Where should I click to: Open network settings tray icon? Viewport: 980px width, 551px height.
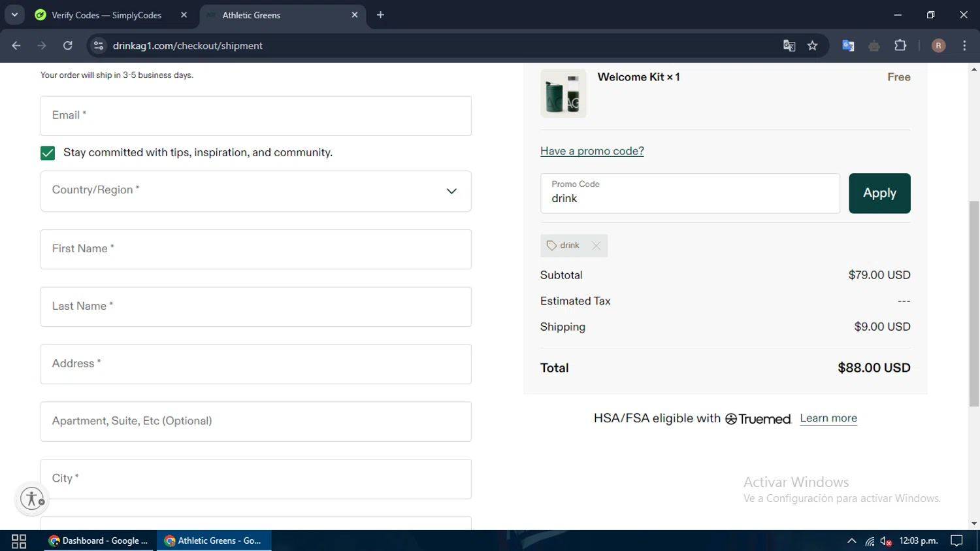[x=870, y=541]
